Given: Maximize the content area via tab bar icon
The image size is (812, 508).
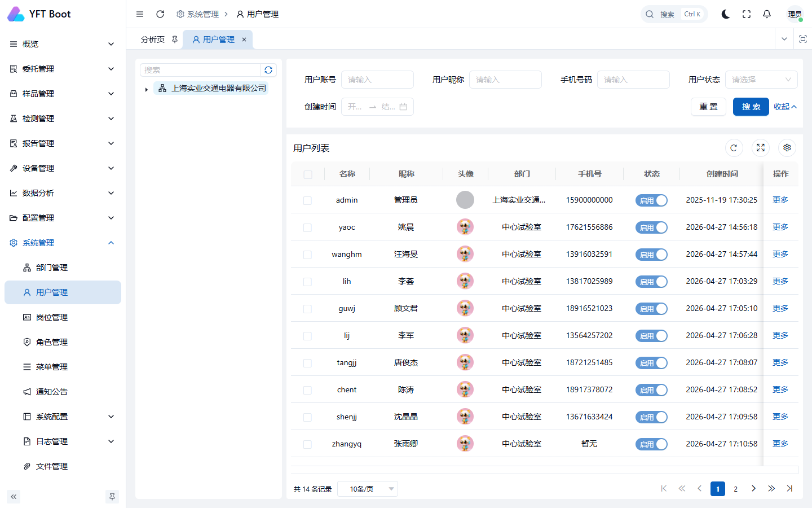Looking at the screenshot, I should [803, 39].
